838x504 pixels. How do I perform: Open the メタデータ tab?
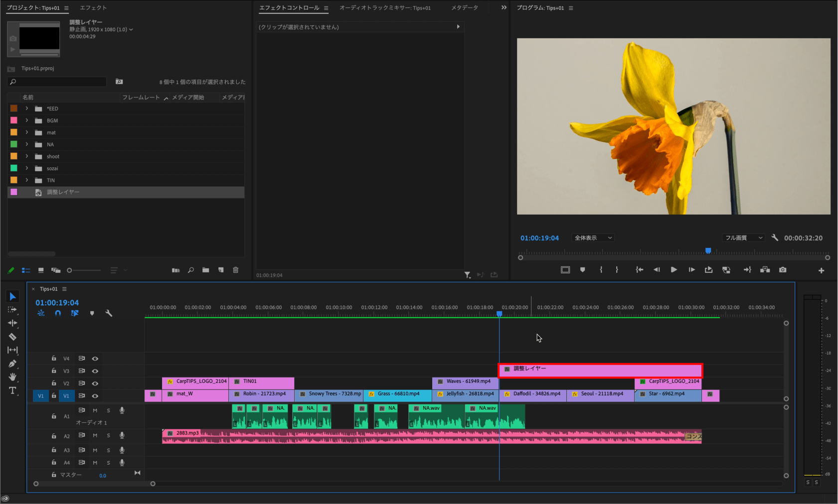click(464, 8)
